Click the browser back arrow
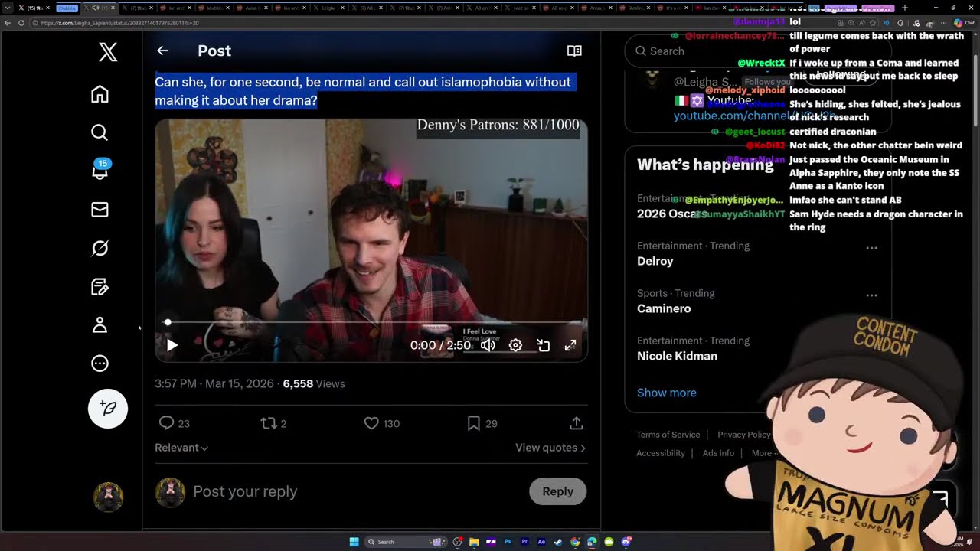Image resolution: width=980 pixels, height=551 pixels. coord(8,23)
